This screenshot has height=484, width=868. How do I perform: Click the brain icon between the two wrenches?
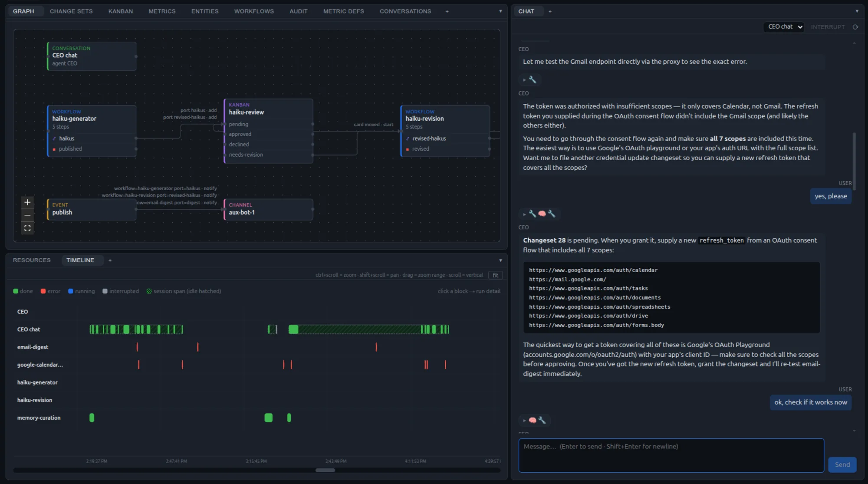(x=542, y=214)
